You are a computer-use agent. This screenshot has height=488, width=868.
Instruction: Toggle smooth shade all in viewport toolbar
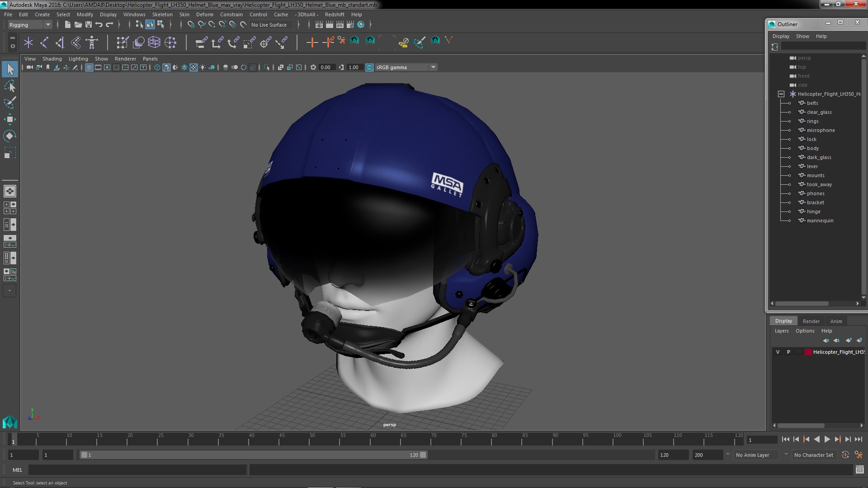coord(166,67)
